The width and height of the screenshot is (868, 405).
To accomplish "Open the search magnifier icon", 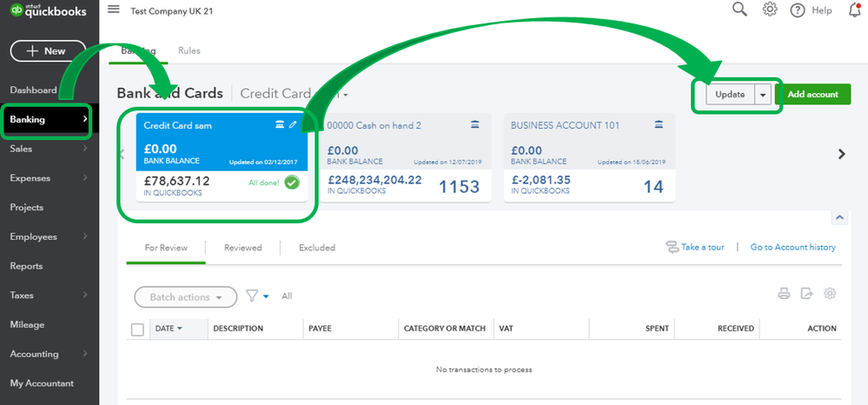I will [x=739, y=10].
